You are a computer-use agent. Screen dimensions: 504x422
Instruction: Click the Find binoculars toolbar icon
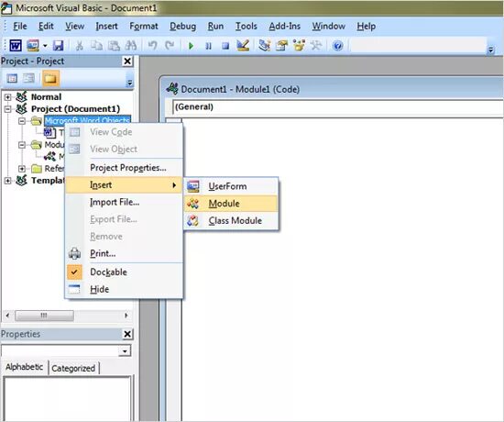click(131, 46)
